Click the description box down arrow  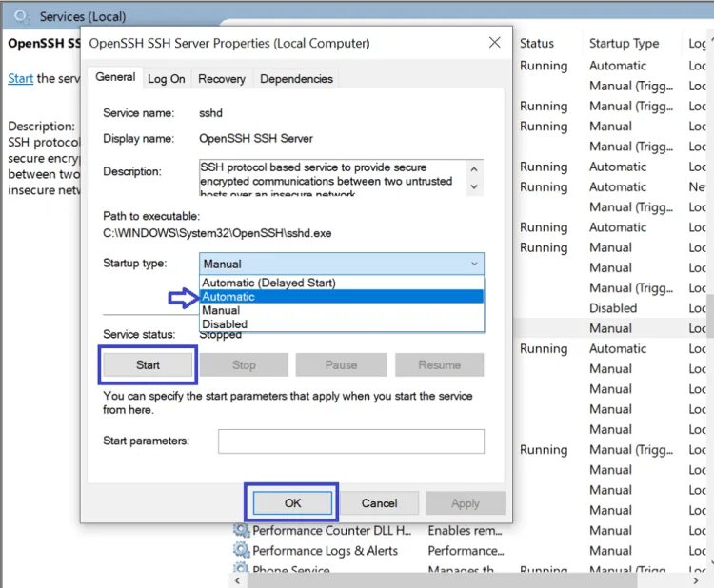pyautogui.click(x=474, y=187)
